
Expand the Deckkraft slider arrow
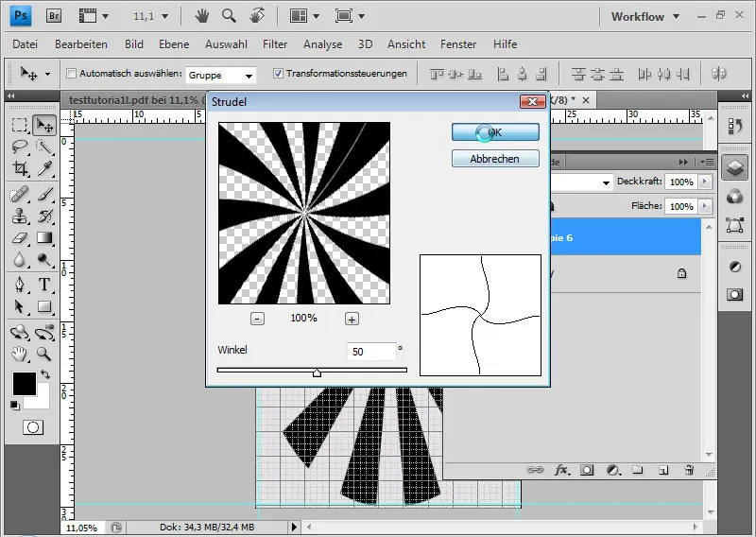pyautogui.click(x=704, y=182)
